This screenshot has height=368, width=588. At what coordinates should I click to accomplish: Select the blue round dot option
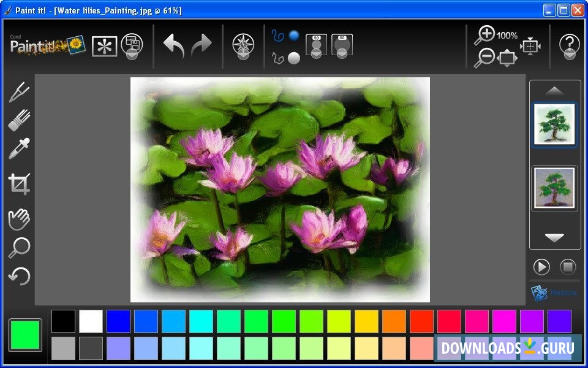tap(294, 36)
